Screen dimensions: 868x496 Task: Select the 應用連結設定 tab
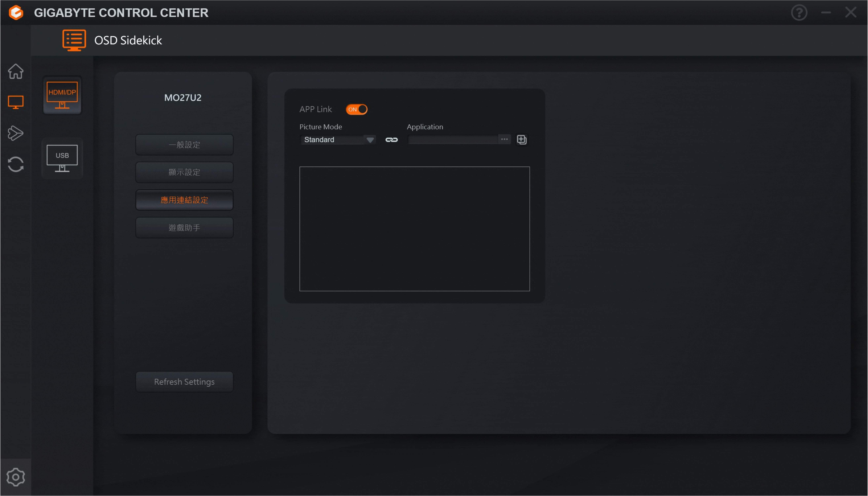(184, 200)
